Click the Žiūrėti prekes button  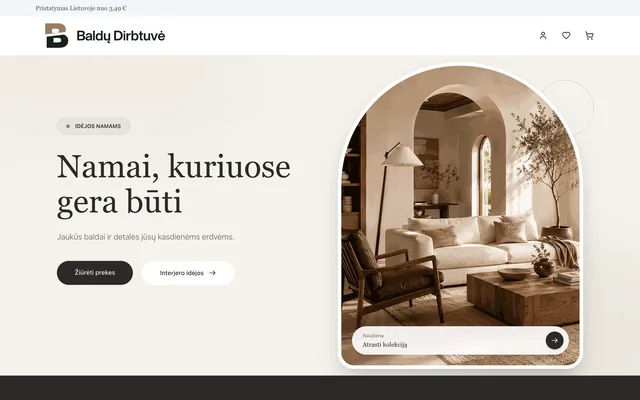95,273
